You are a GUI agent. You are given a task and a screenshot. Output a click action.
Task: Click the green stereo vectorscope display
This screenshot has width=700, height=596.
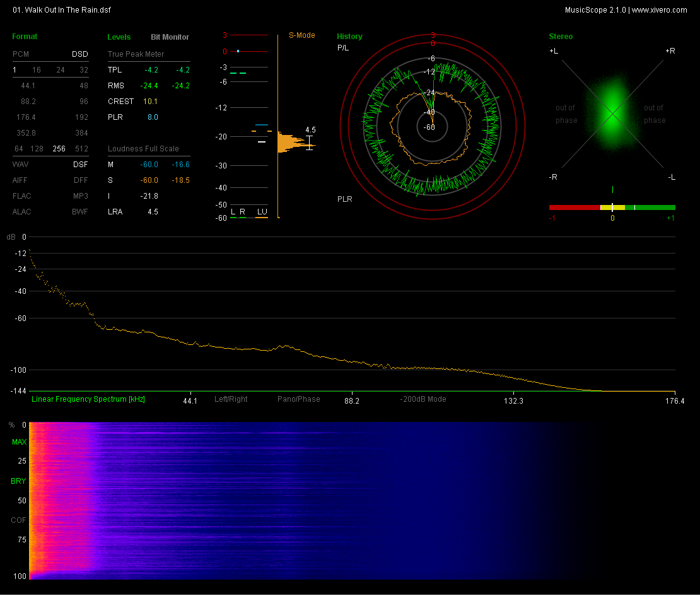point(612,114)
